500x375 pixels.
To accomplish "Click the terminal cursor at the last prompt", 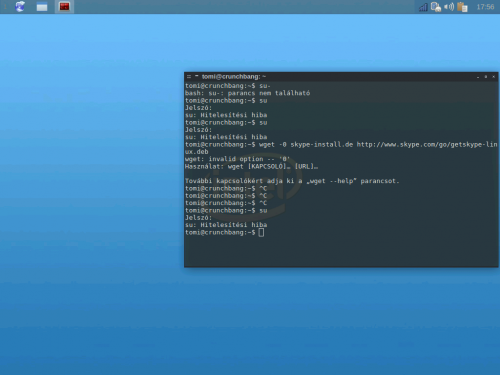I will [261, 232].
